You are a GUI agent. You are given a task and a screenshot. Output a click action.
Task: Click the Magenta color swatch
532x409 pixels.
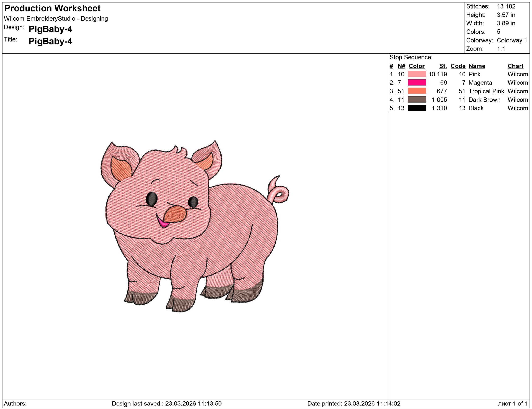pyautogui.click(x=416, y=82)
